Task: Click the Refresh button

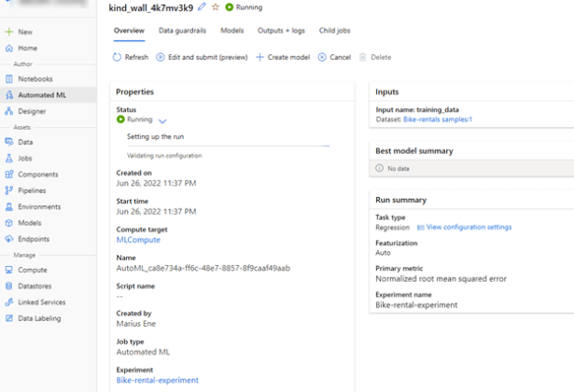Action: click(x=130, y=57)
